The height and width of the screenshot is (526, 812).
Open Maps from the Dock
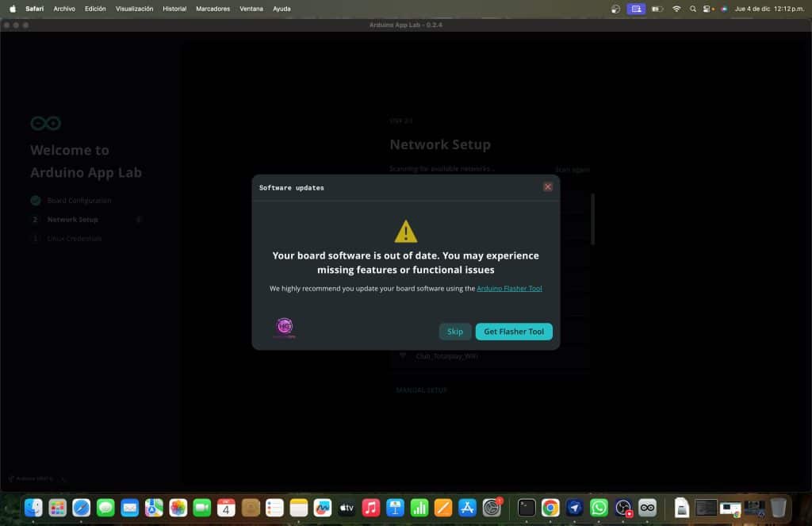point(154,508)
